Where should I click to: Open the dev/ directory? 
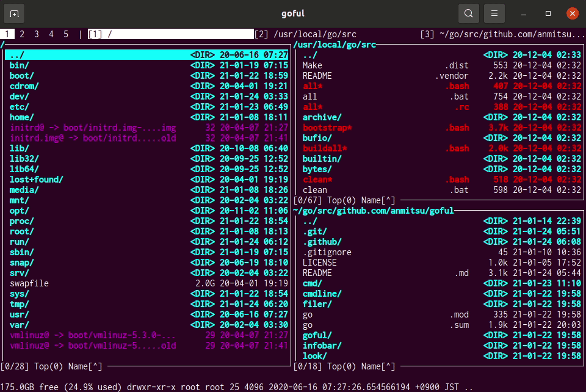pyautogui.click(x=149, y=96)
